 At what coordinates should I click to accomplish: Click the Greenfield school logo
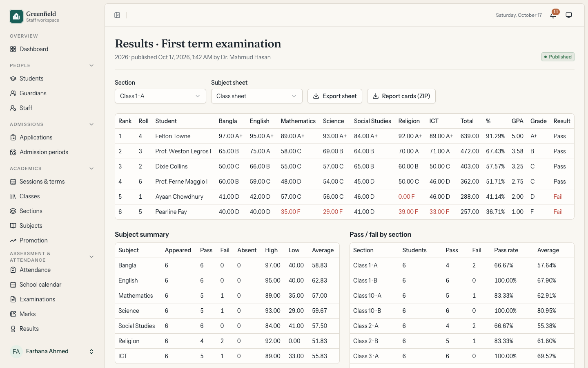[16, 16]
